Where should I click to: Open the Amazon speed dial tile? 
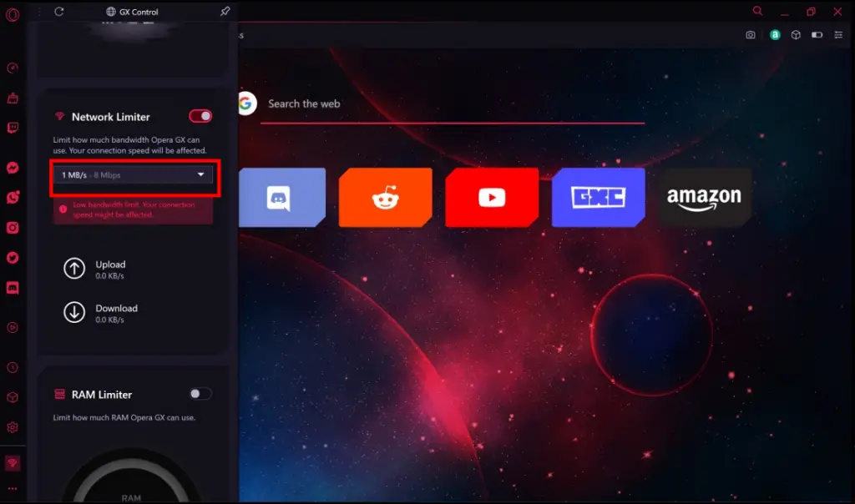[x=704, y=197]
